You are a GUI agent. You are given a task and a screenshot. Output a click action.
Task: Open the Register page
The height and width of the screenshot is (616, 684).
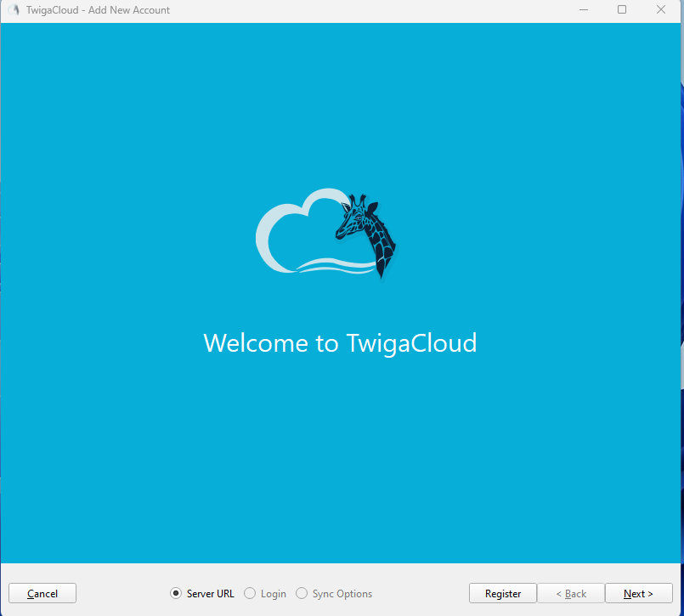click(x=503, y=593)
